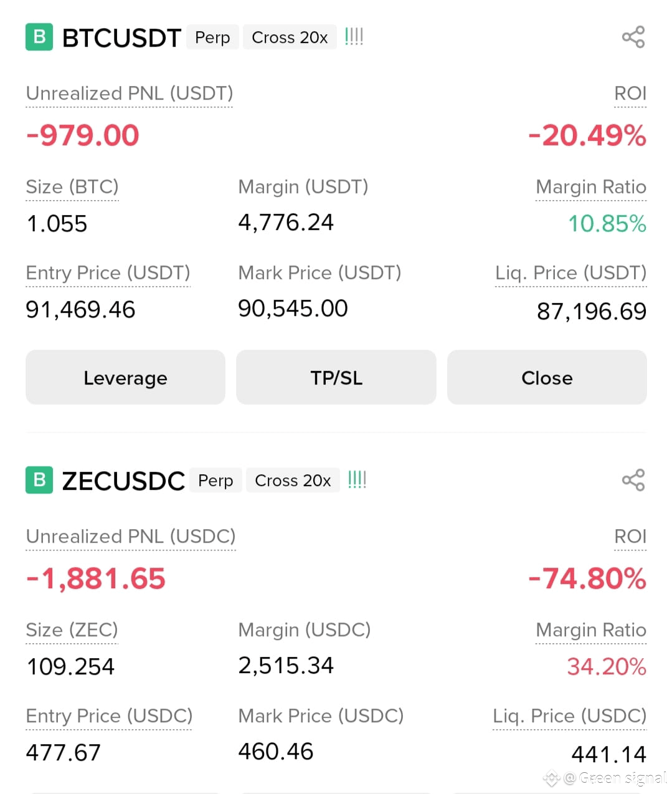Open the BTCUSDT Leverage settings
The image size is (672, 794).
[x=125, y=378]
